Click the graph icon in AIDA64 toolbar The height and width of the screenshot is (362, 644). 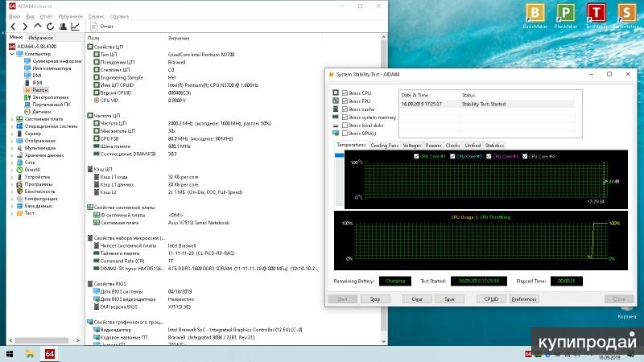[x=75, y=27]
